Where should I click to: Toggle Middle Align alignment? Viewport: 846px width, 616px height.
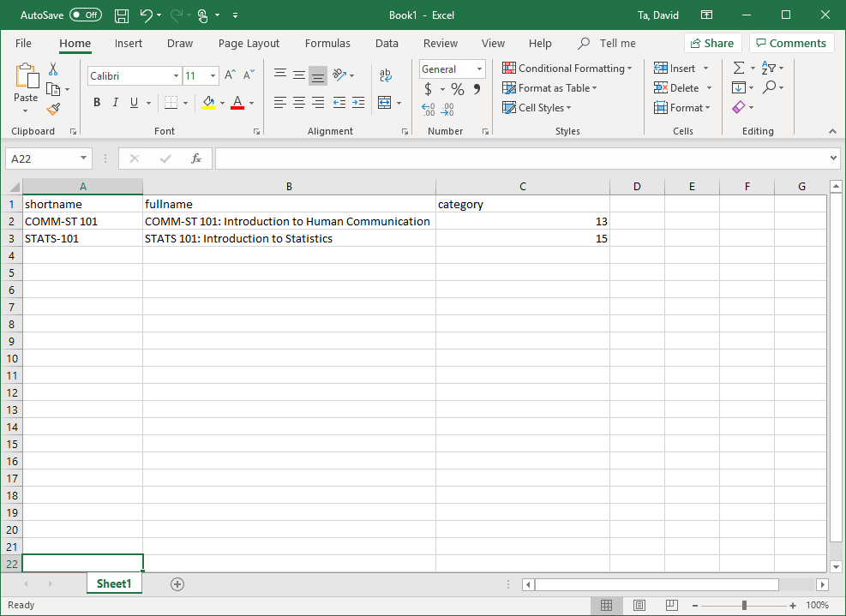(x=299, y=75)
